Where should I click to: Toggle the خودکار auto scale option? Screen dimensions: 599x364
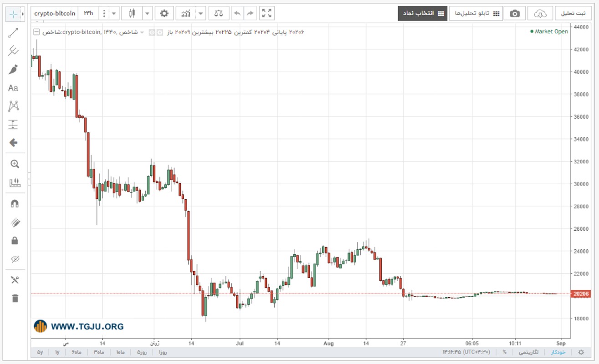(x=558, y=352)
